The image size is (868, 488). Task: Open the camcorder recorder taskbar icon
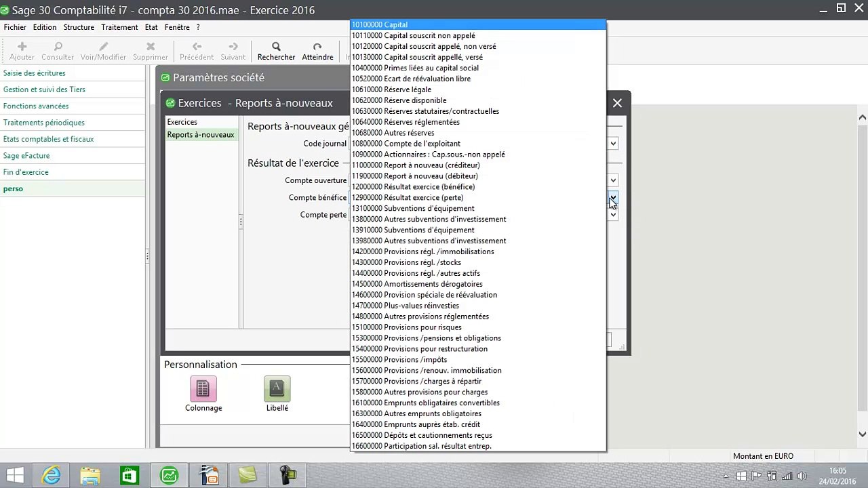[x=287, y=474]
